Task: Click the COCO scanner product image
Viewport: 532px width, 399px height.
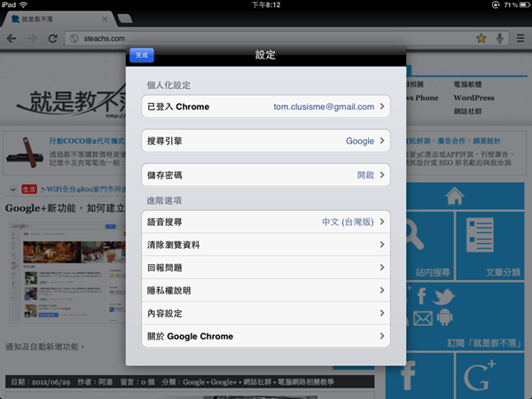Action: click(x=26, y=153)
